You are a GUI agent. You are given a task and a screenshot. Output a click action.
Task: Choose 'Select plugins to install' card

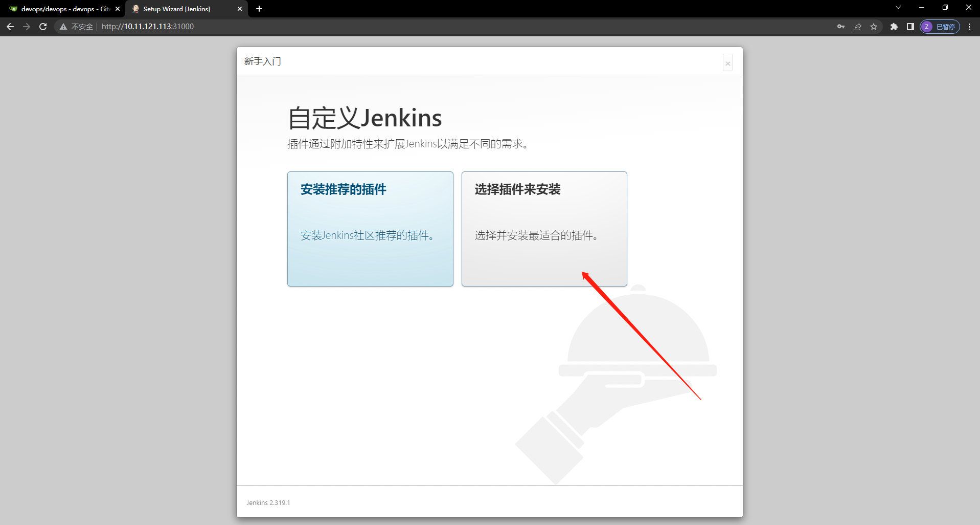544,229
